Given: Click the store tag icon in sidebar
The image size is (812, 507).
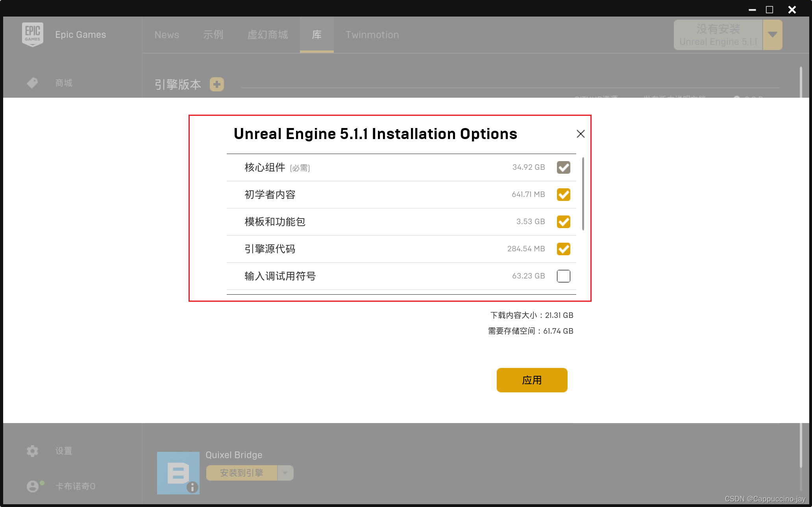Looking at the screenshot, I should 32,83.
